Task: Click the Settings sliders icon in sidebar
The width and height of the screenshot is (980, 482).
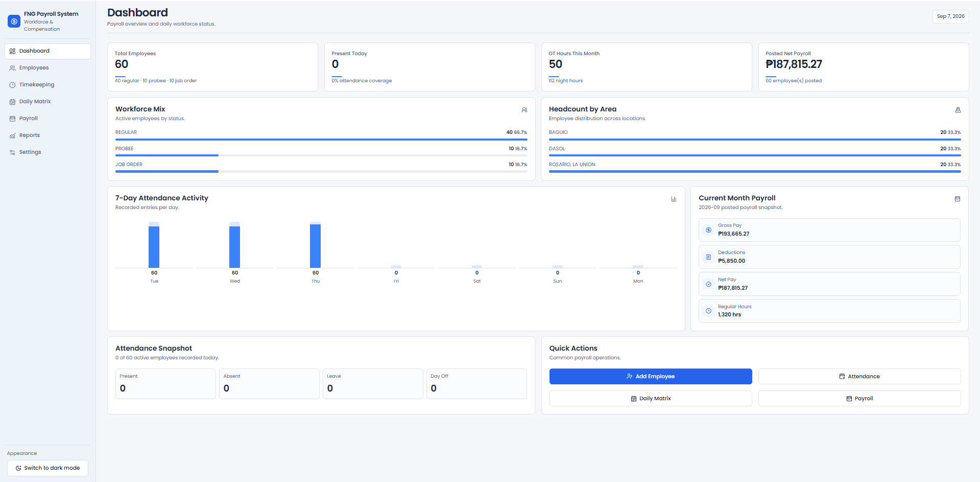Action: pyautogui.click(x=12, y=152)
